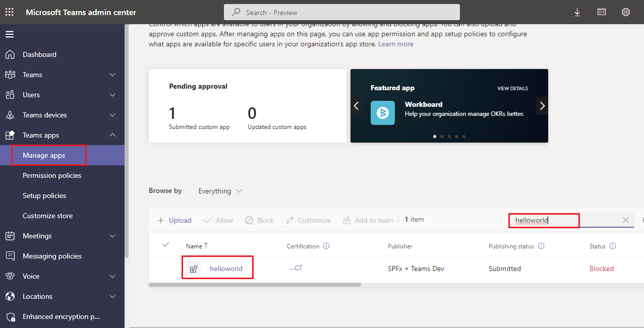Click the Status column info icon
The height and width of the screenshot is (328, 644).
point(613,246)
